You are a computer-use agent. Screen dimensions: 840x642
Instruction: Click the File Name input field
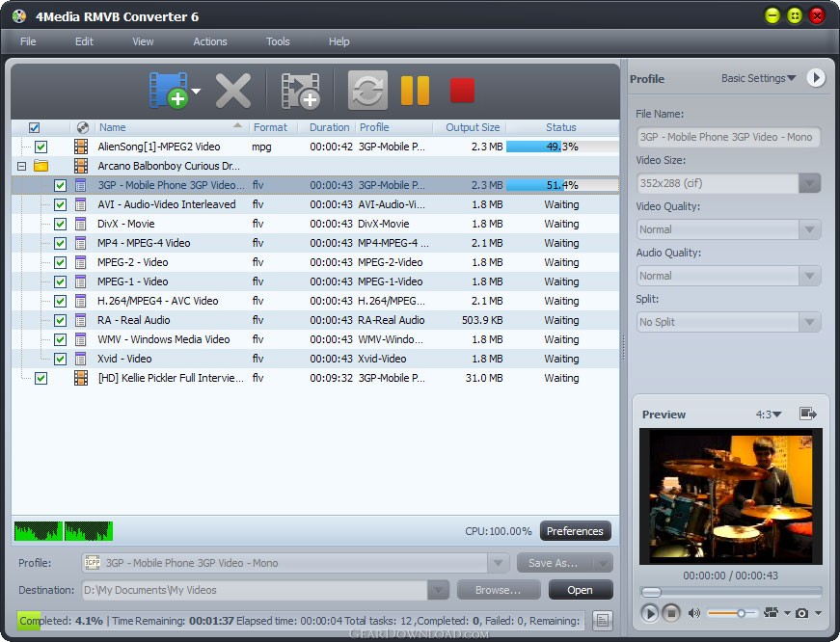(x=728, y=137)
